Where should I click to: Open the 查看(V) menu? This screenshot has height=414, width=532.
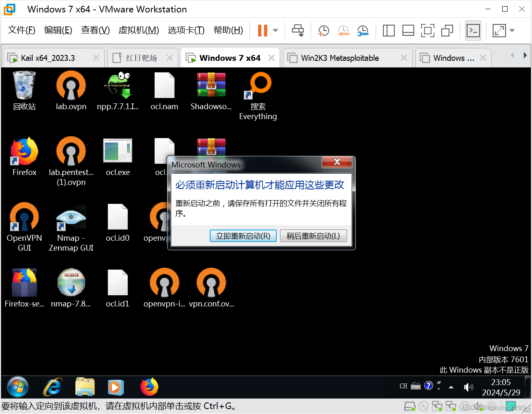click(95, 30)
